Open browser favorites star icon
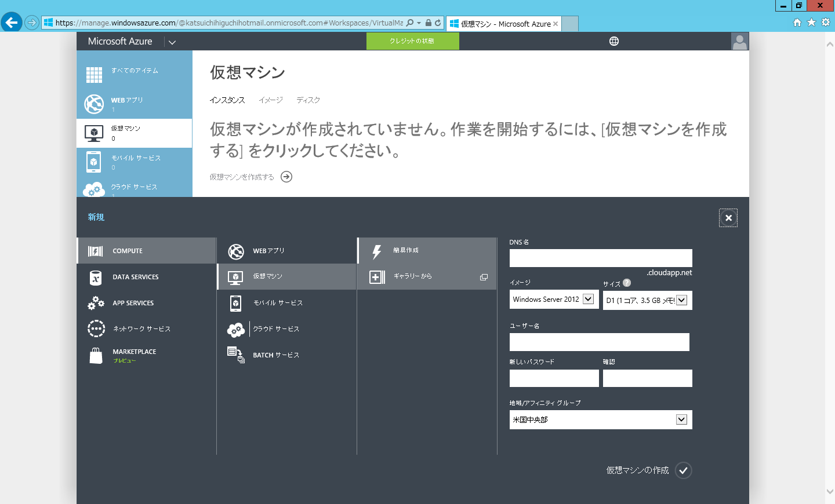The width and height of the screenshot is (835, 504). [x=811, y=22]
